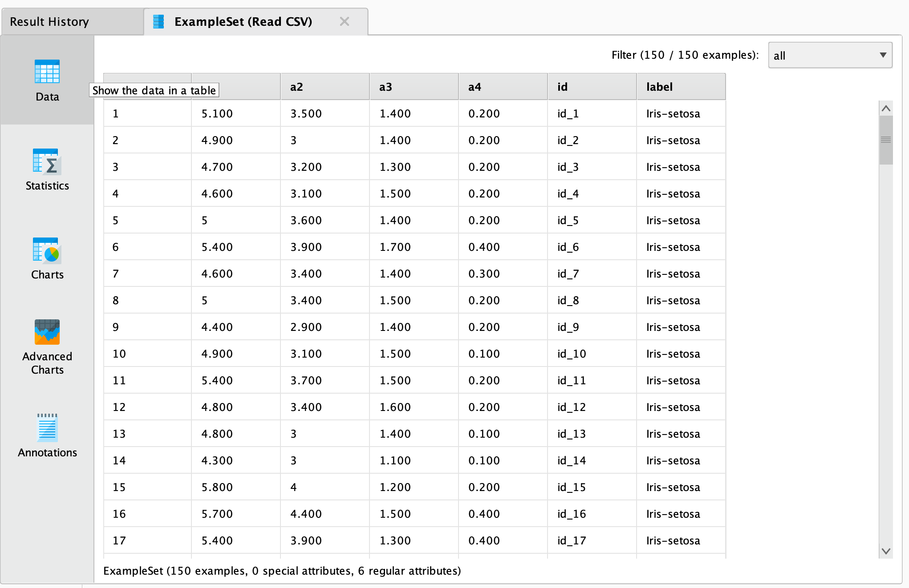Click the spreadsheet icon on the ExampleSet tab
Viewport: 909px width, 588px height.
point(158,21)
